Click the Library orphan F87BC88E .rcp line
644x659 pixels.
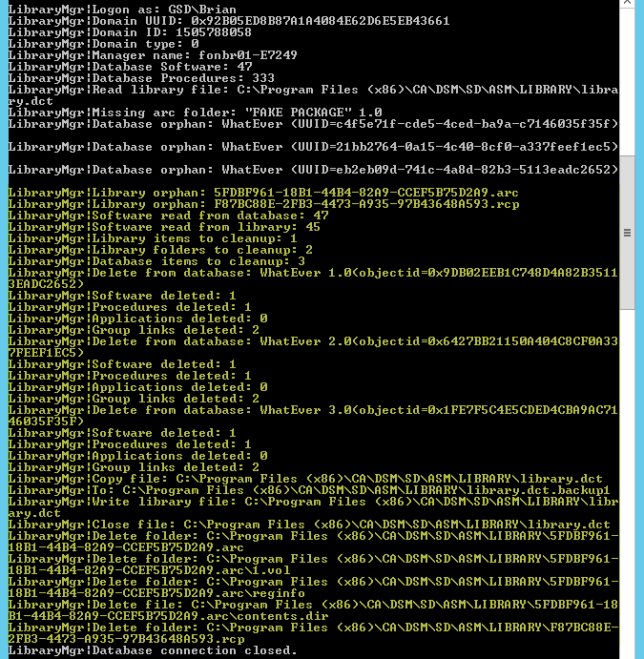click(x=264, y=204)
